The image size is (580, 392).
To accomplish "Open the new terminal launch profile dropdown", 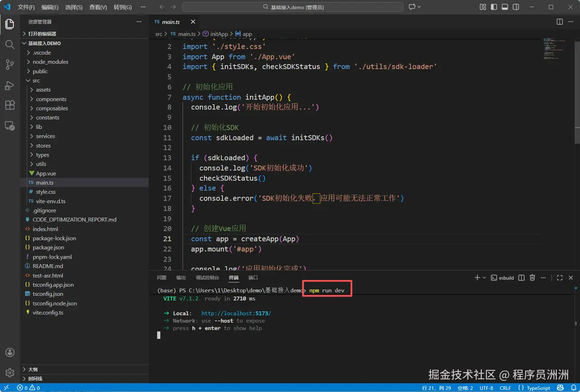I will click(484, 278).
